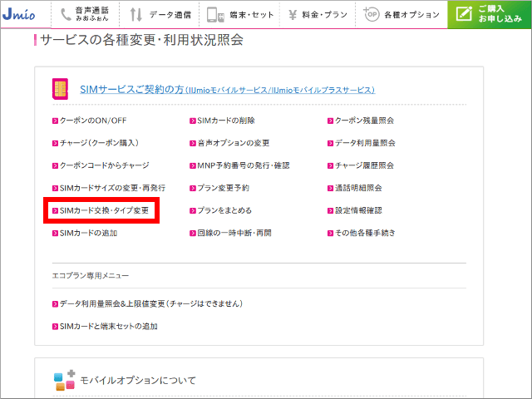Open チャージ(クーポン購入) link
532x399 pixels.
click(99, 143)
